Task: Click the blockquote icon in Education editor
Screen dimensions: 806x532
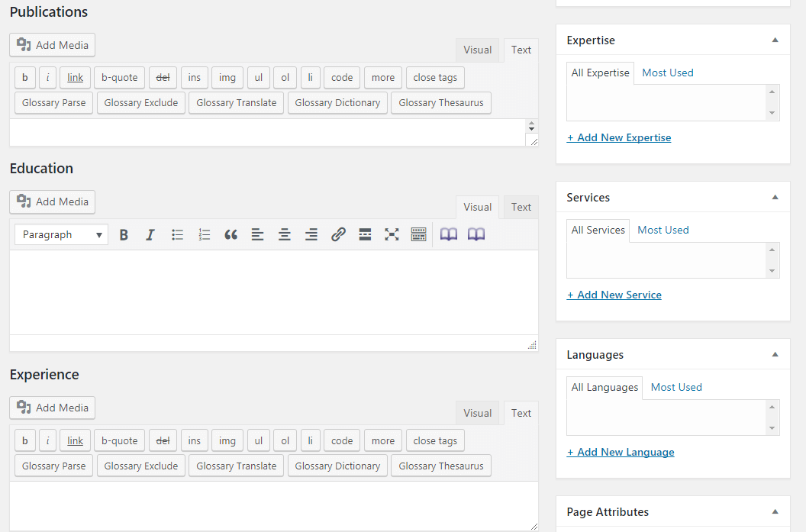Action: 231,235
